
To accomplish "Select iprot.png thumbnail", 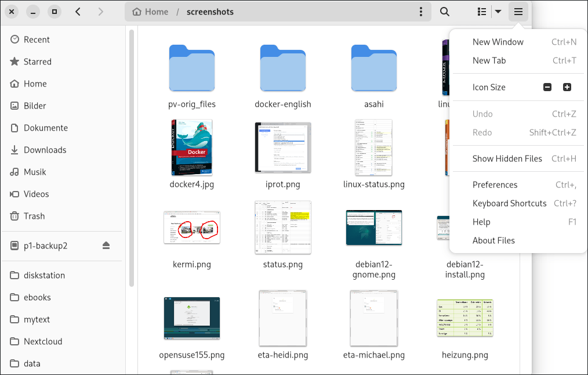I will click(x=283, y=147).
